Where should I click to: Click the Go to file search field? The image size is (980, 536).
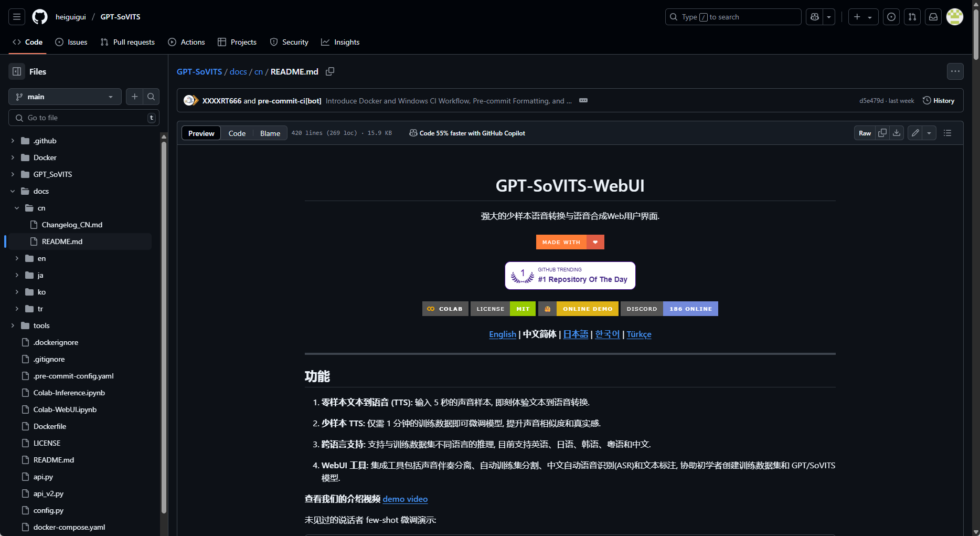coord(84,118)
